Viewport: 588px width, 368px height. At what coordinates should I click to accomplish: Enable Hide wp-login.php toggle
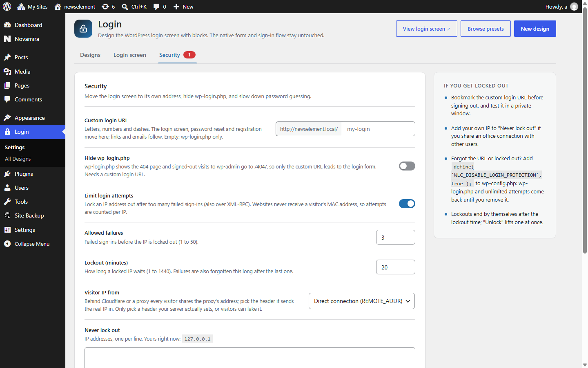[x=407, y=166]
